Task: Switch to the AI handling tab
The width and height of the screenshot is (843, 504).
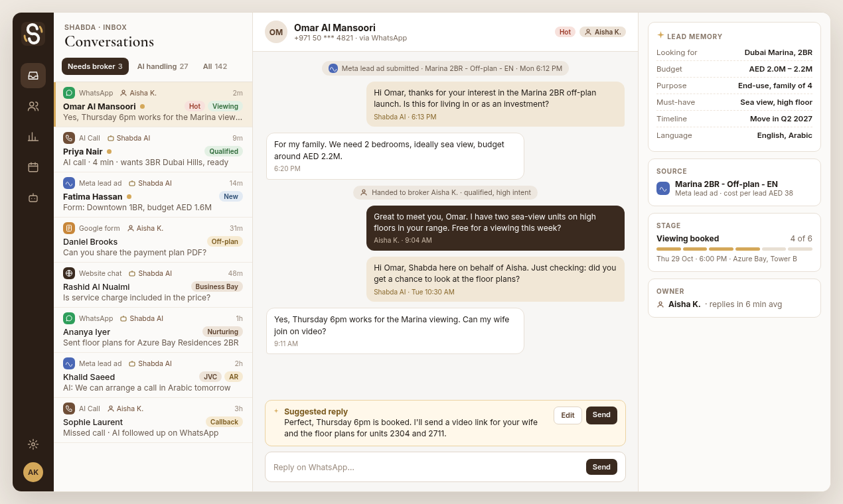Action: click(163, 66)
